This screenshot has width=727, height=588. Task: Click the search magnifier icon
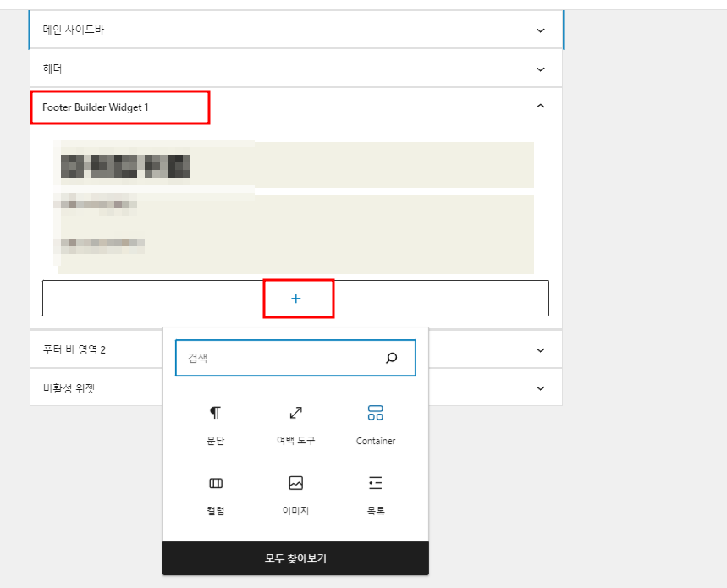click(x=392, y=358)
